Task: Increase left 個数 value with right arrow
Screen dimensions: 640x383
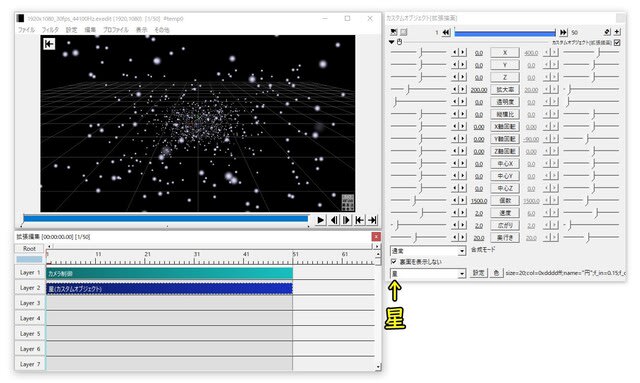Action: [x=463, y=200]
